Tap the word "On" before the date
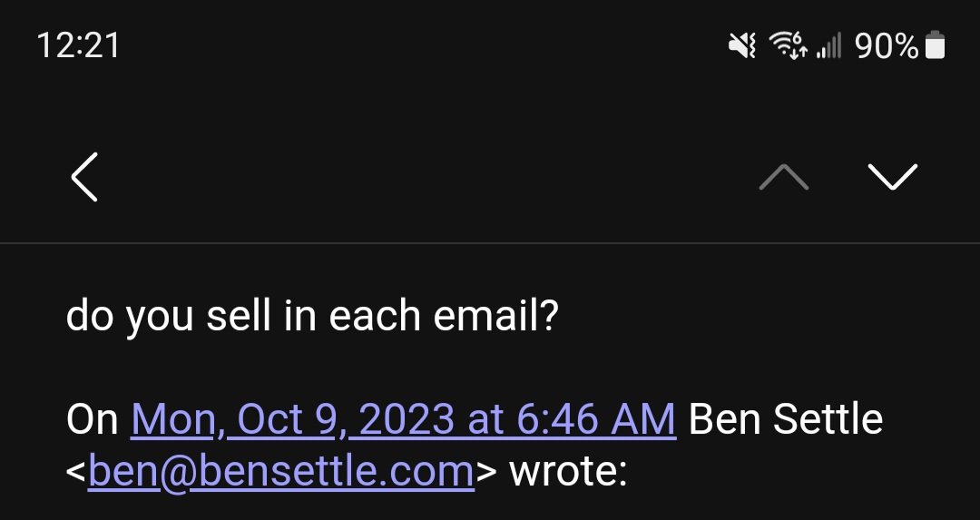The image size is (980, 520). (x=93, y=419)
